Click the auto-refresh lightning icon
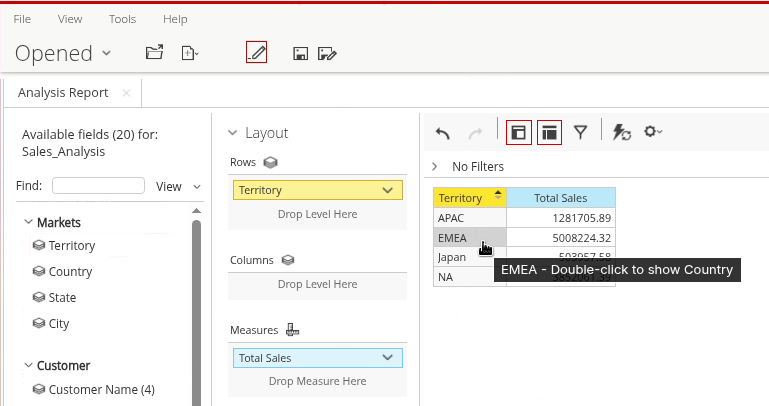769x406 pixels. (x=621, y=132)
